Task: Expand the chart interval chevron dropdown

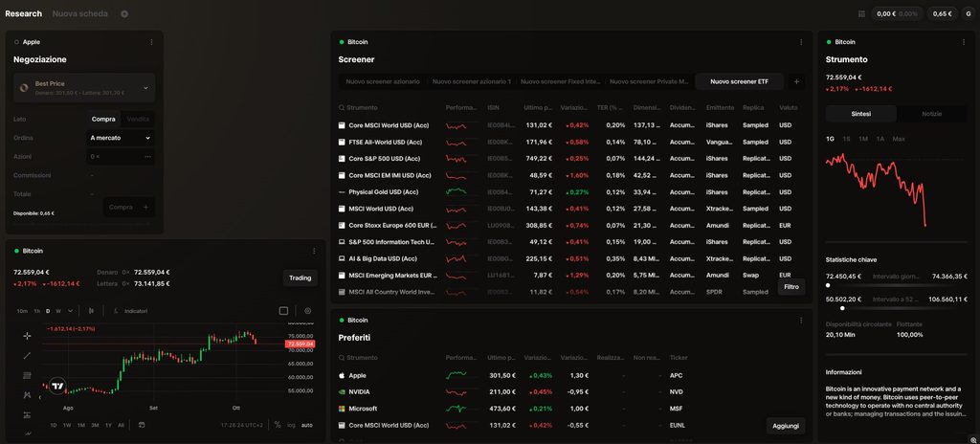Action: (70, 311)
